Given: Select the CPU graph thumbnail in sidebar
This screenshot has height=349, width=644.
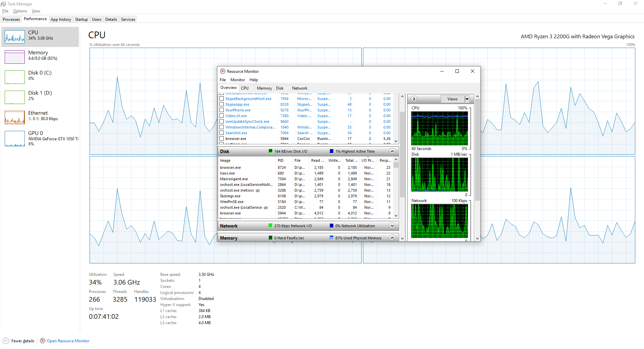Looking at the screenshot, I should (x=15, y=37).
